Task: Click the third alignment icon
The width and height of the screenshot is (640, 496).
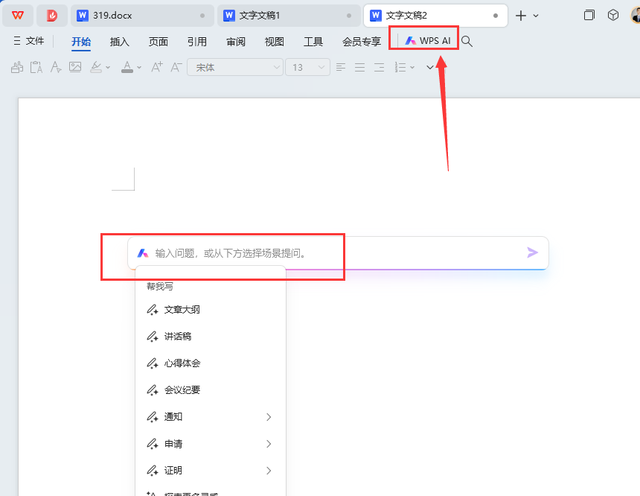Action: click(x=379, y=67)
